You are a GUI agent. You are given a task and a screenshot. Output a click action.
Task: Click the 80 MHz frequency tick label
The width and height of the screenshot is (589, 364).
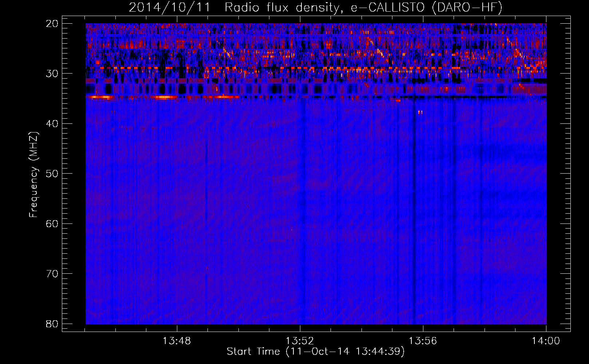(x=52, y=324)
